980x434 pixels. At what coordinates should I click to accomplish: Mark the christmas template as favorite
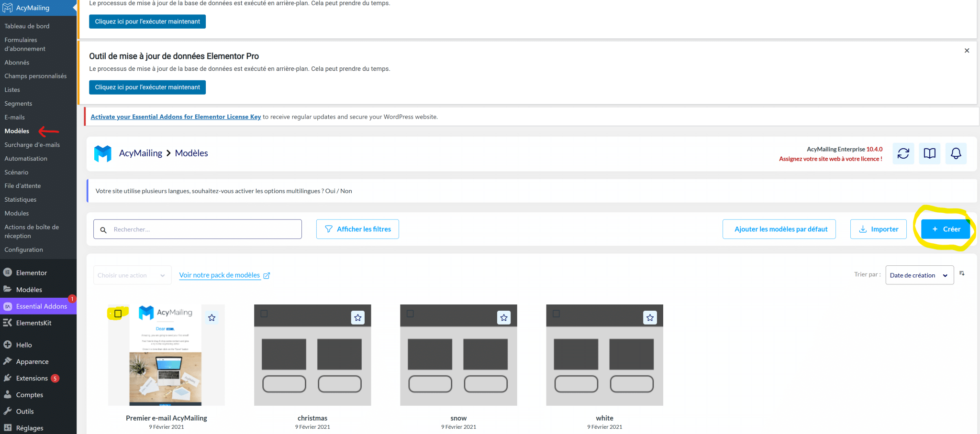(x=358, y=317)
